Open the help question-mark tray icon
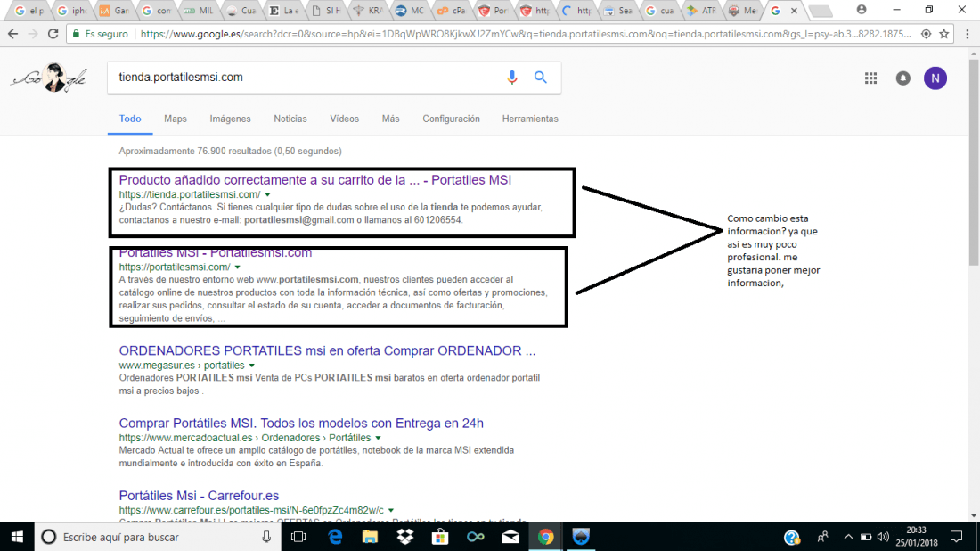 792,537
